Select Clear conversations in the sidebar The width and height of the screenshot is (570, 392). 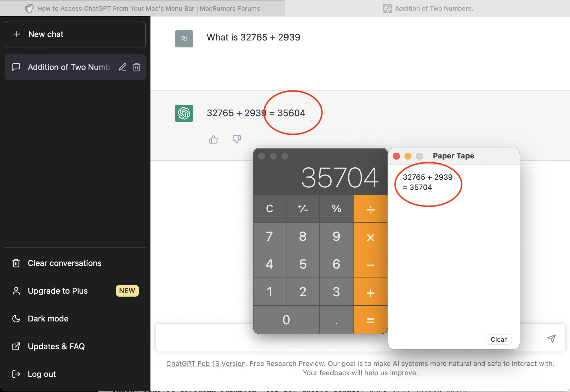[x=65, y=263]
